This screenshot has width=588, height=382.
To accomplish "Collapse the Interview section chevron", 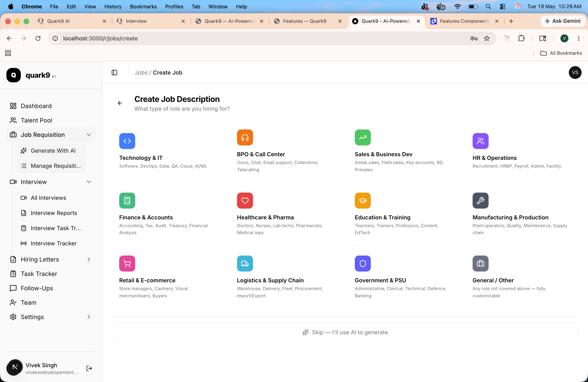I will pyautogui.click(x=89, y=182).
